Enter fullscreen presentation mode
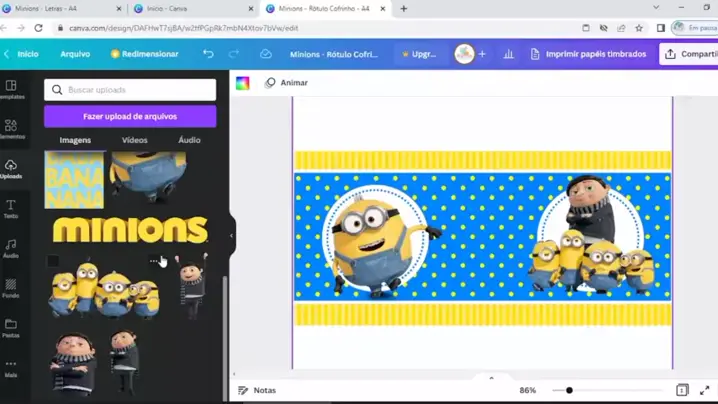The image size is (718, 404). coord(705,390)
